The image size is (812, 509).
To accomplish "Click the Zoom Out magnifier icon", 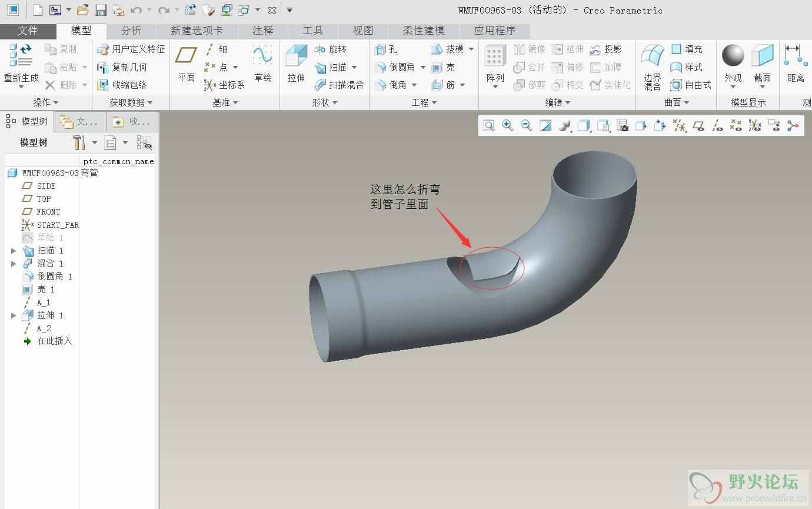I will [x=526, y=125].
